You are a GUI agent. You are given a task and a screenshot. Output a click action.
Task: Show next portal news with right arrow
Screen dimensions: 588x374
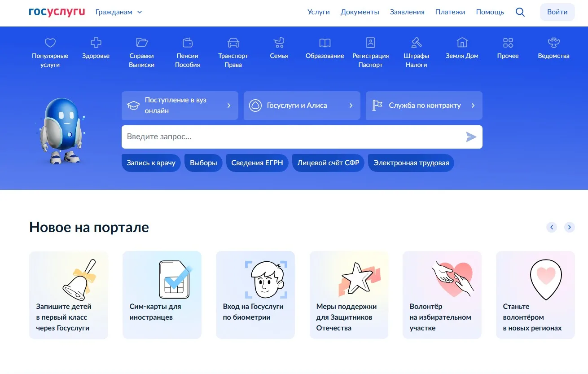click(570, 227)
